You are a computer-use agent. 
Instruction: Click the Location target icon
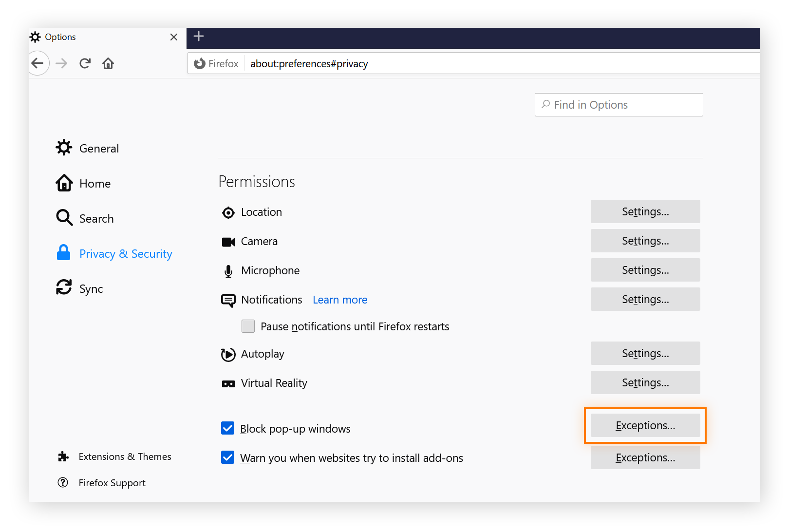(x=228, y=213)
